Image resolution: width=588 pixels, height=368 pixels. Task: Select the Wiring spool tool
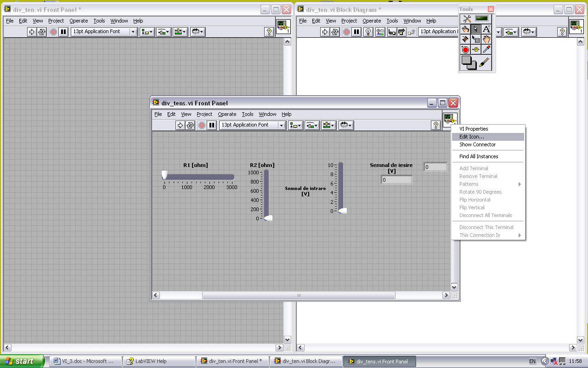(465, 39)
